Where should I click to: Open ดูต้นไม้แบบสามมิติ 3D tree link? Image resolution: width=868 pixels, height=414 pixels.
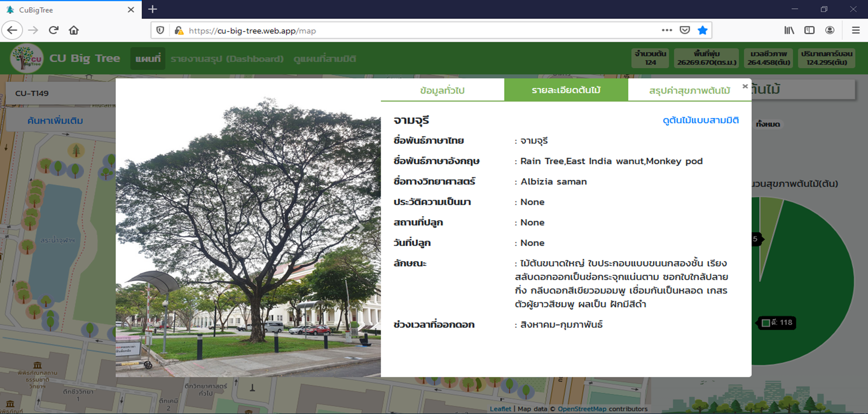tap(700, 120)
